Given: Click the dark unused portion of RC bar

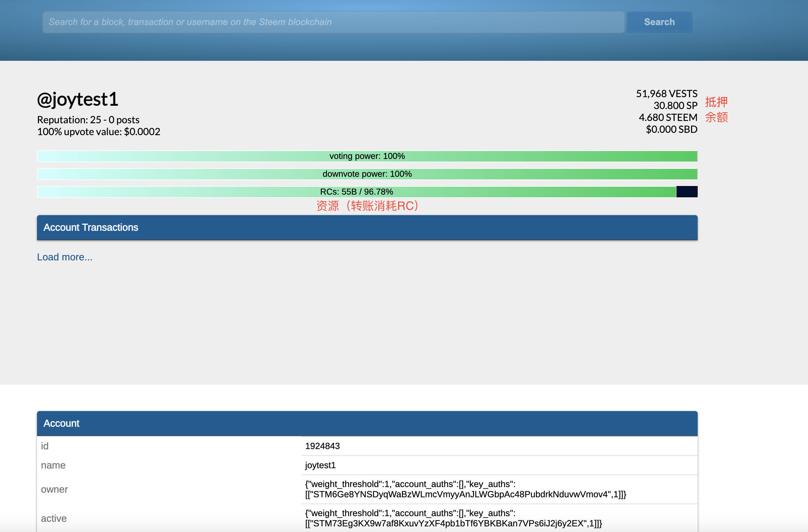Looking at the screenshot, I should click(686, 192).
